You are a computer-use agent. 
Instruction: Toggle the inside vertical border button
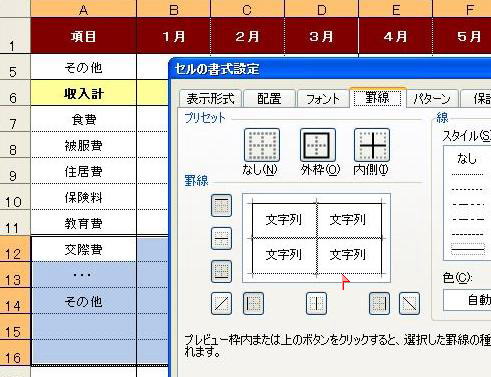316,304
